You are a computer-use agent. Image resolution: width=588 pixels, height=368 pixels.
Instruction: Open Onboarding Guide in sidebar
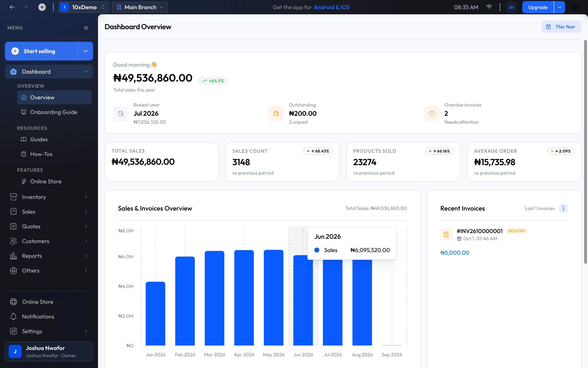pyautogui.click(x=54, y=112)
